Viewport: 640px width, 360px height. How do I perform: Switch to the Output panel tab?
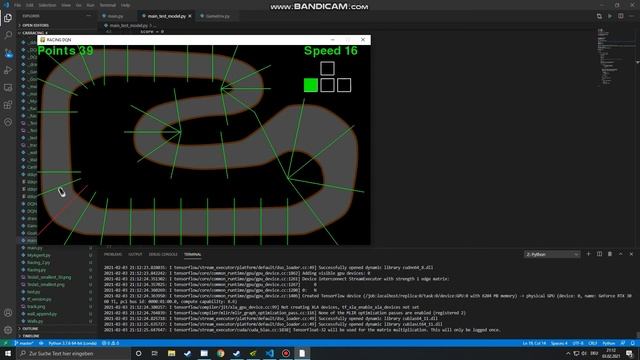click(135, 254)
